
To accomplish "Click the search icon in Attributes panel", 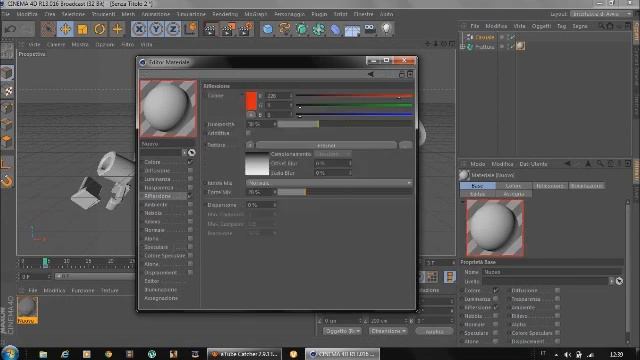I will (x=599, y=164).
